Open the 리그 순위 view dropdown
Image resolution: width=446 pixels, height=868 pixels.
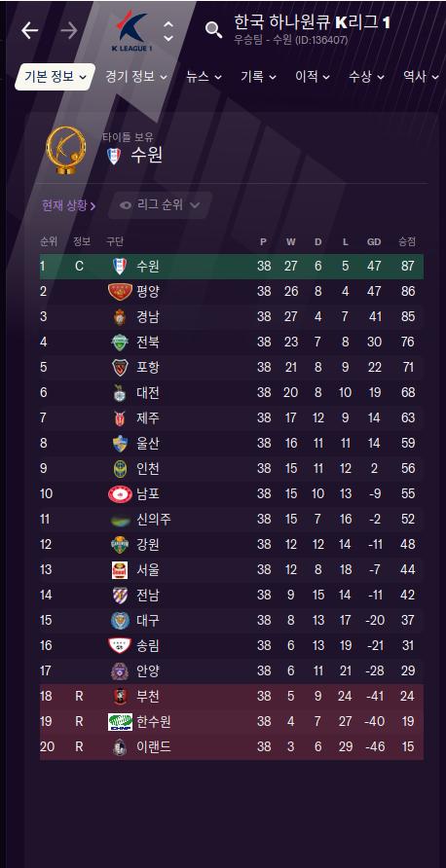[x=160, y=205]
